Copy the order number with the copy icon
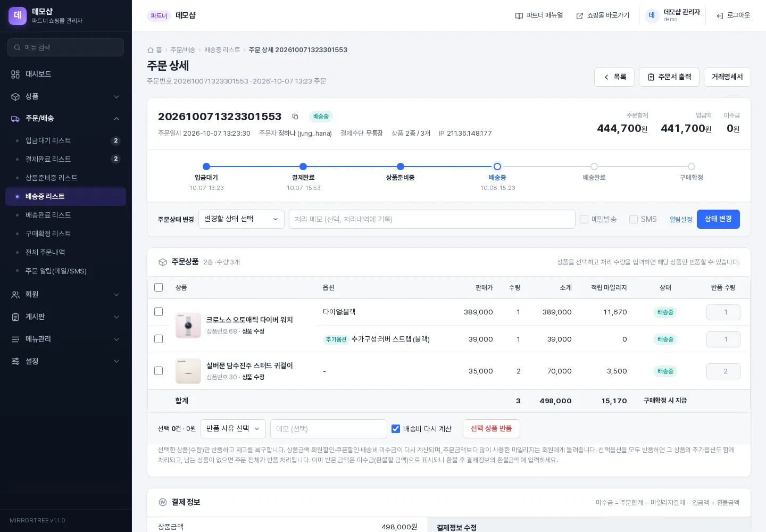766x532 pixels. click(295, 117)
